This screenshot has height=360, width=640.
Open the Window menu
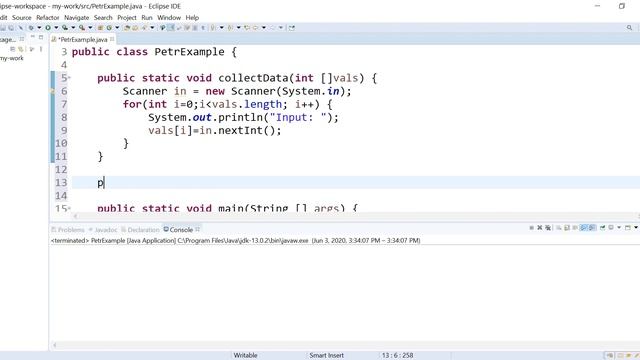click(x=169, y=18)
